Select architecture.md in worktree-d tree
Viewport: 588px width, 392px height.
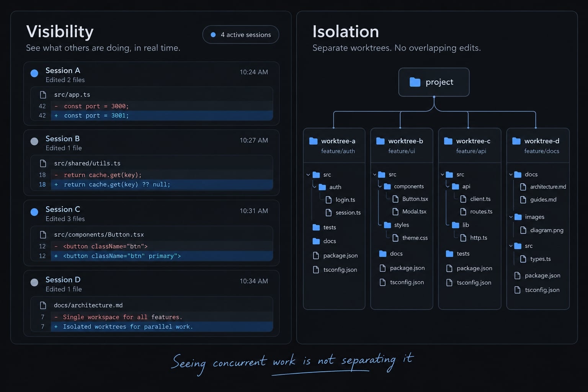click(x=543, y=187)
